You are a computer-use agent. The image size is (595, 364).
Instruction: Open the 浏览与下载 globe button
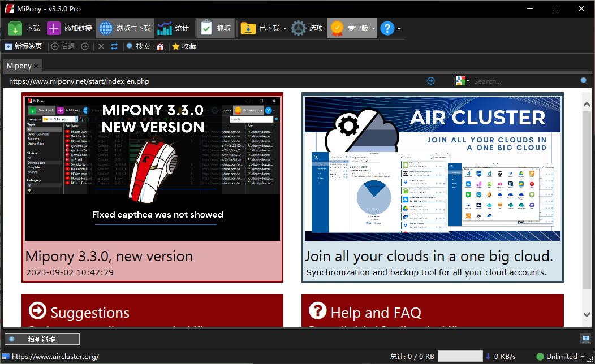click(125, 28)
